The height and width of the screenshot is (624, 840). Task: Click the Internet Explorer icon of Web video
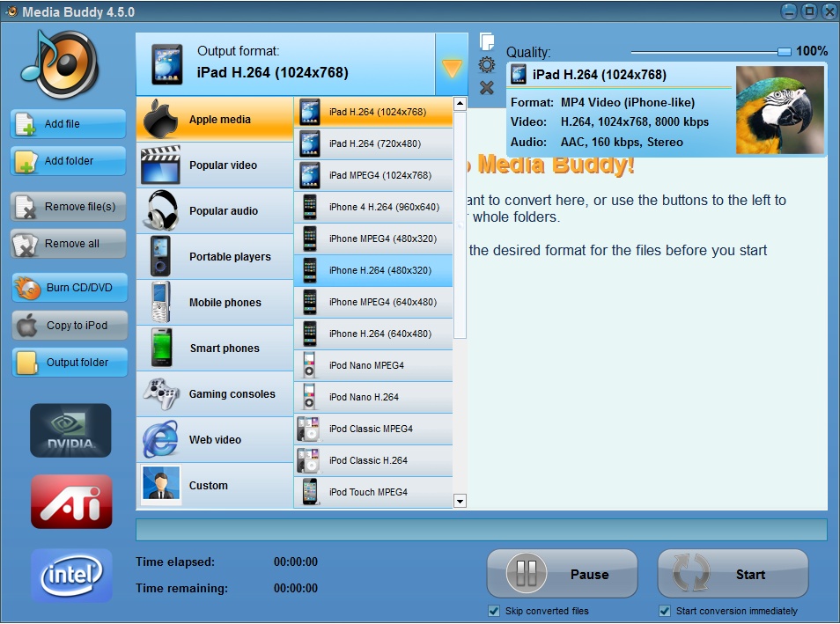coord(160,439)
